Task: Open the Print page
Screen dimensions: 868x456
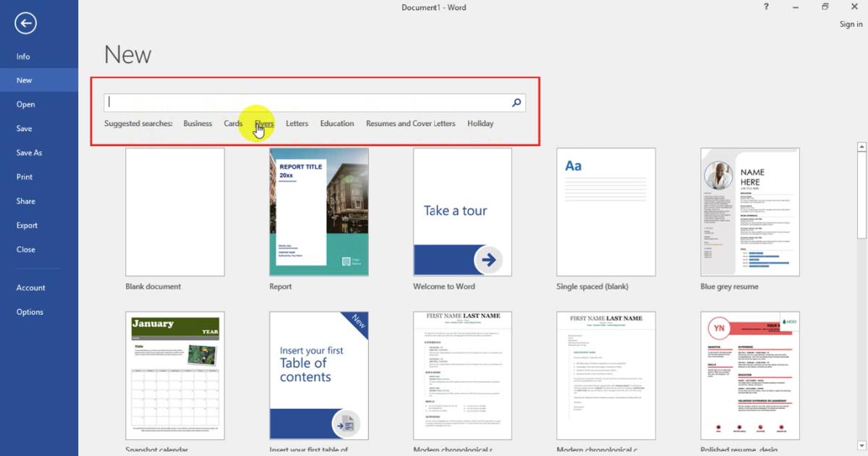Action: [x=39, y=177]
